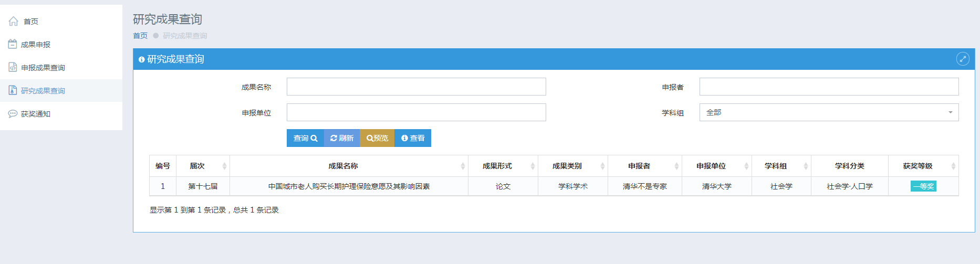Select the row titled 中国城市老人购买长期护理保险意愿及其影响因素
Viewport: 980px width, 264px height.
(x=554, y=186)
